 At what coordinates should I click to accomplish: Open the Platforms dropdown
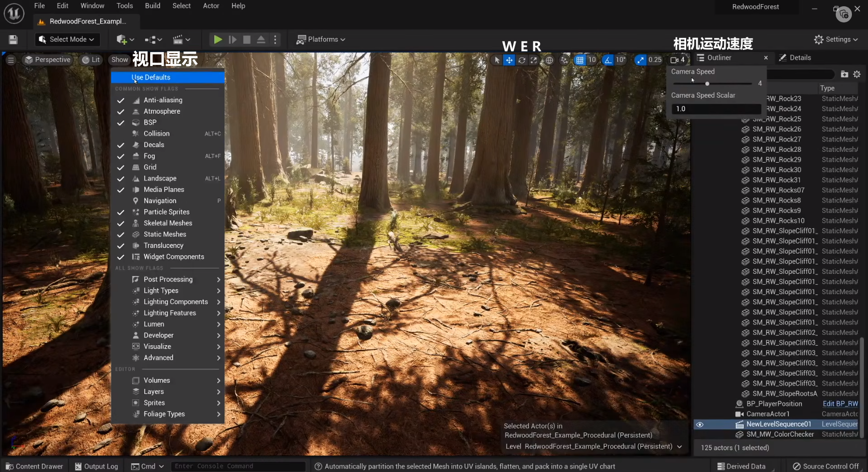tap(321, 40)
